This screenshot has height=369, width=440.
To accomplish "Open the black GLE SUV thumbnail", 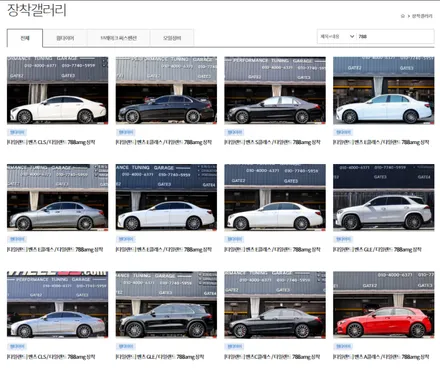I will (x=166, y=305).
